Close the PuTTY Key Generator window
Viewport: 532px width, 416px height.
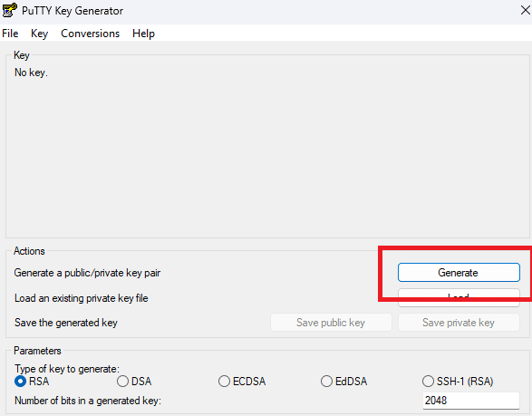click(x=526, y=11)
